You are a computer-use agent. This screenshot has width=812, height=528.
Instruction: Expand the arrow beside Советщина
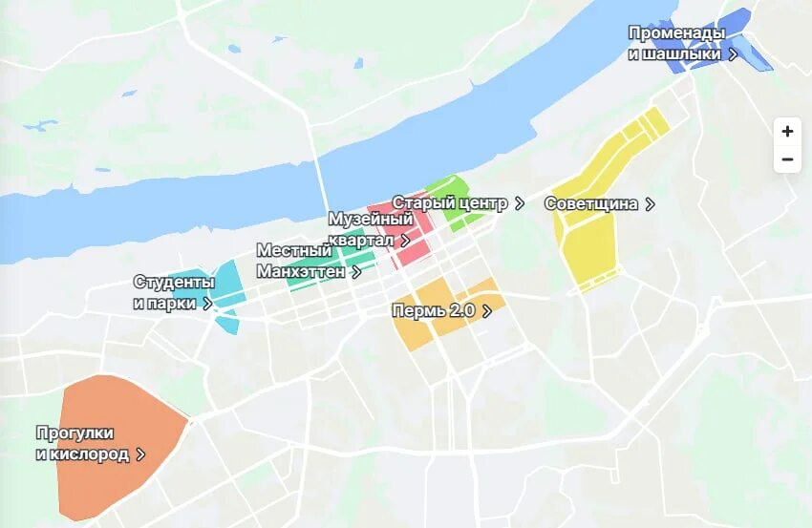coord(650,204)
